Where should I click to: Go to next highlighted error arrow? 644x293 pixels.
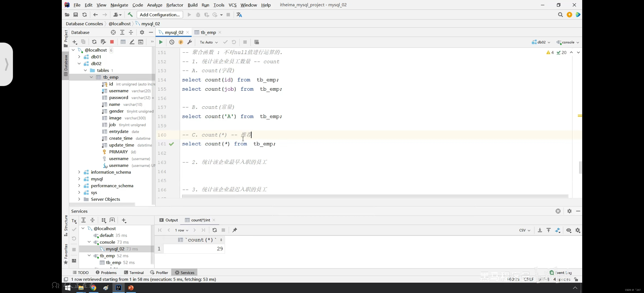tap(578, 52)
